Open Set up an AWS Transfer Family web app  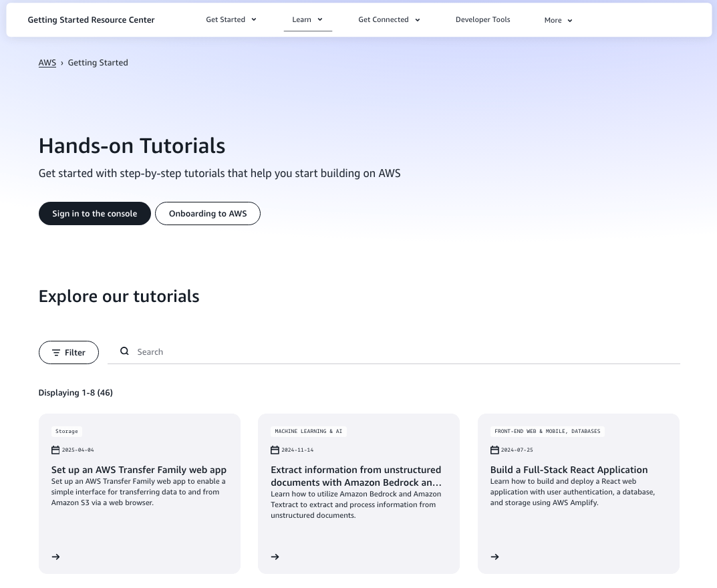[138, 470]
